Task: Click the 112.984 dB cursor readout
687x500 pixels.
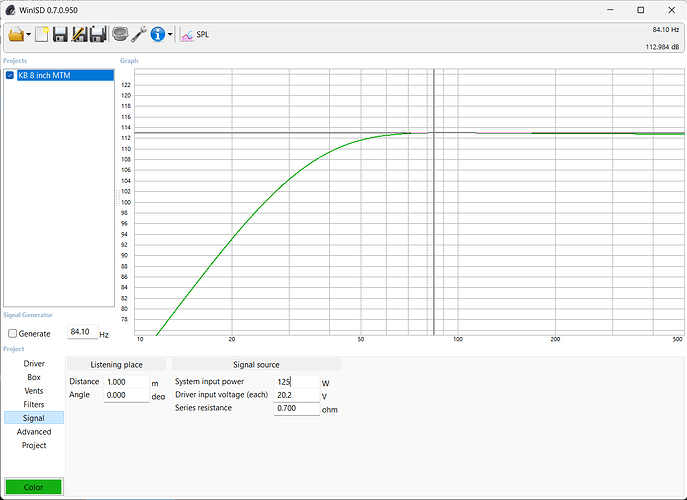Action: pos(662,47)
